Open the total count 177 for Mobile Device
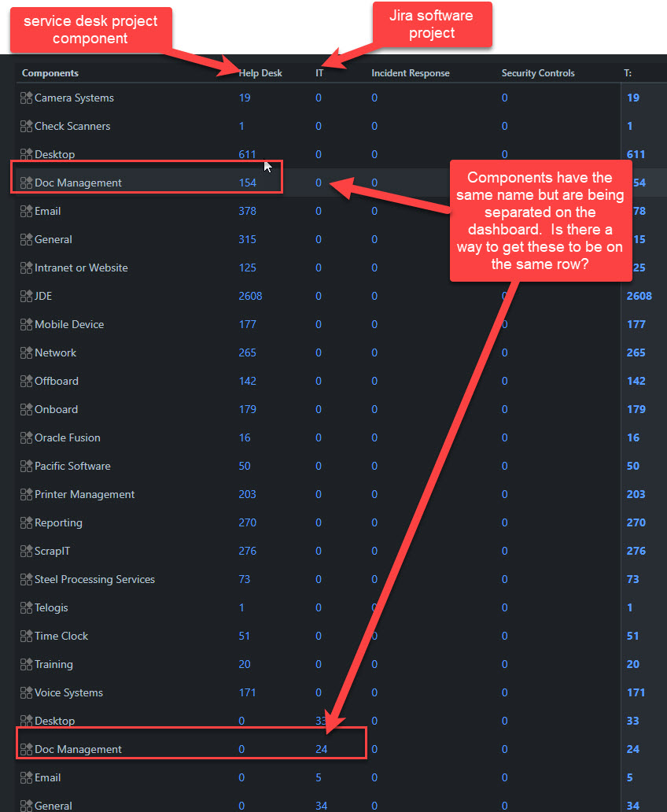Screen dimensions: 667x812 point(636,324)
